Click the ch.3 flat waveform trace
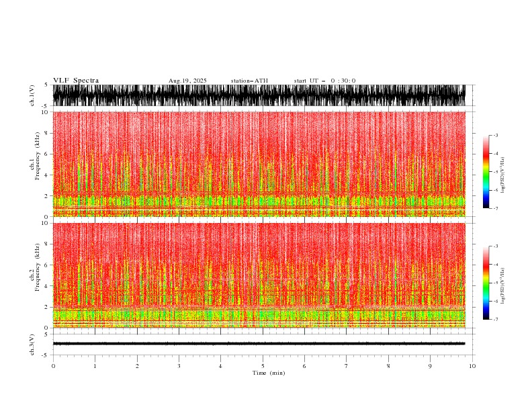Viewport: 532px width, 411px height. click(259, 344)
